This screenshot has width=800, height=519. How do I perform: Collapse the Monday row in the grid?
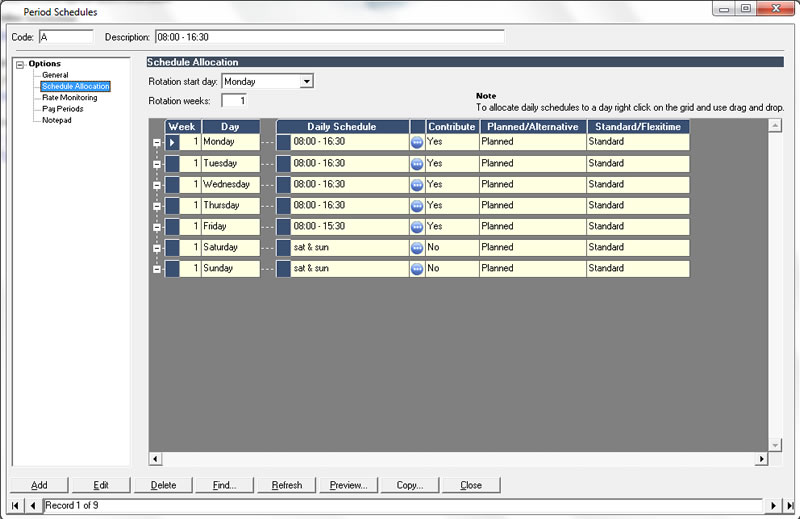pos(156,143)
